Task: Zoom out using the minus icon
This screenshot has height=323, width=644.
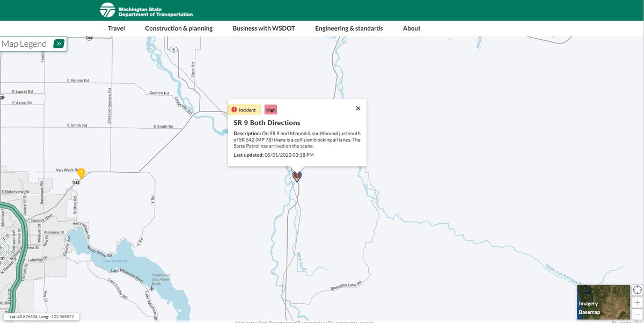Action: coord(638,314)
